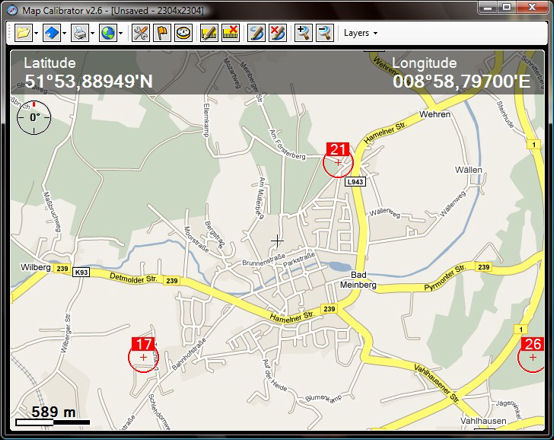This screenshot has width=554, height=440.
Task: Click the blue save icon
Action: (52, 33)
